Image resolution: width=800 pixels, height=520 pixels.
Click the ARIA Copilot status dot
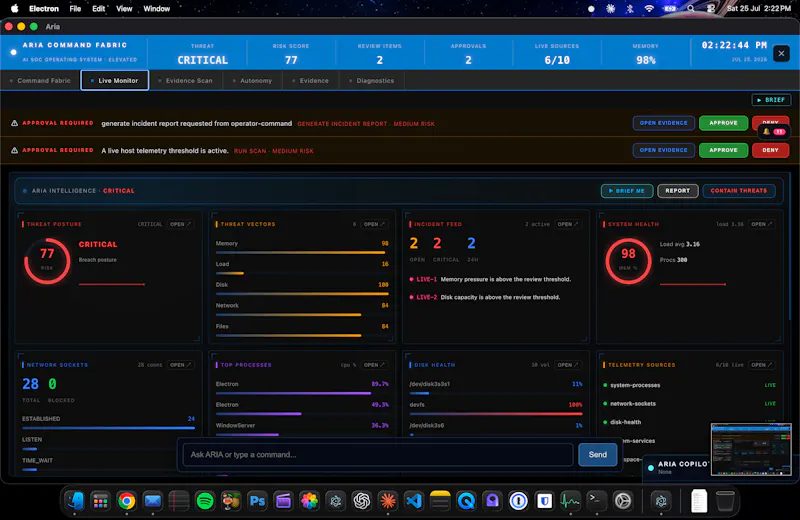coord(651,467)
